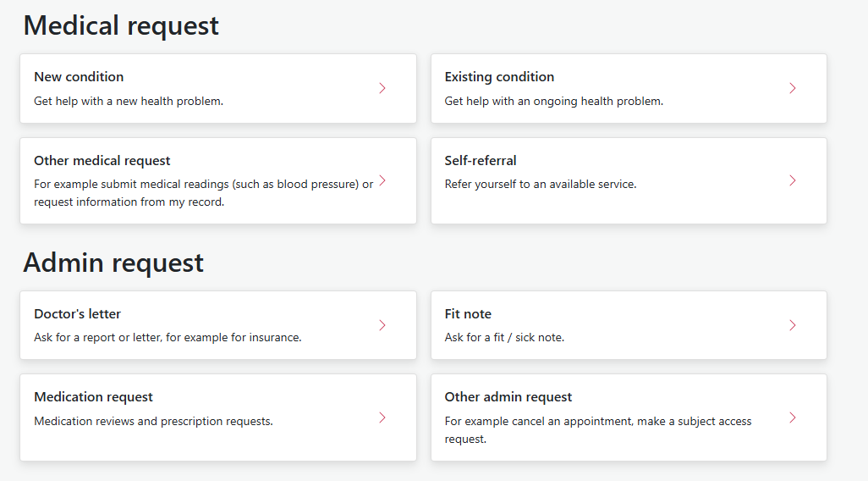
Task: Click the chevron next to Fit note
Action: (793, 325)
